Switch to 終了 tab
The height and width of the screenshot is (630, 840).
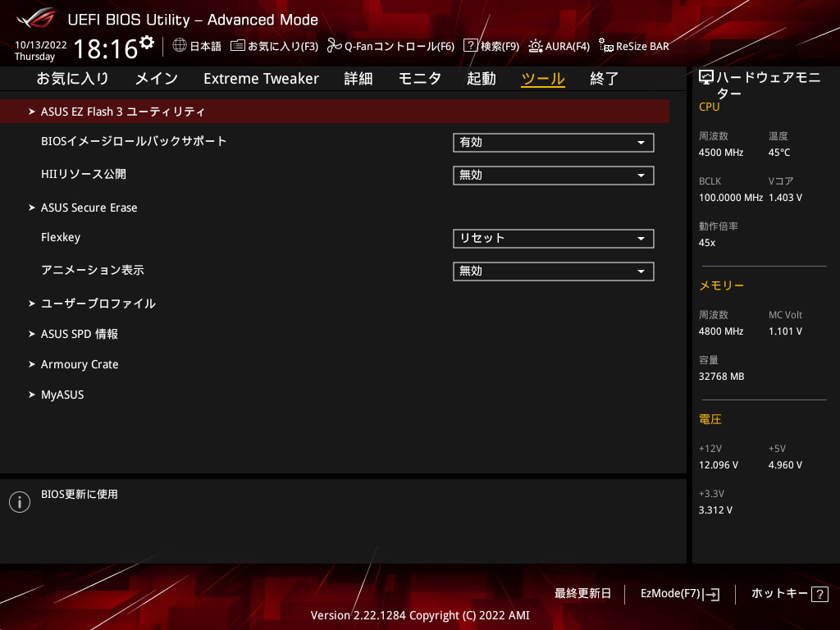tap(605, 79)
